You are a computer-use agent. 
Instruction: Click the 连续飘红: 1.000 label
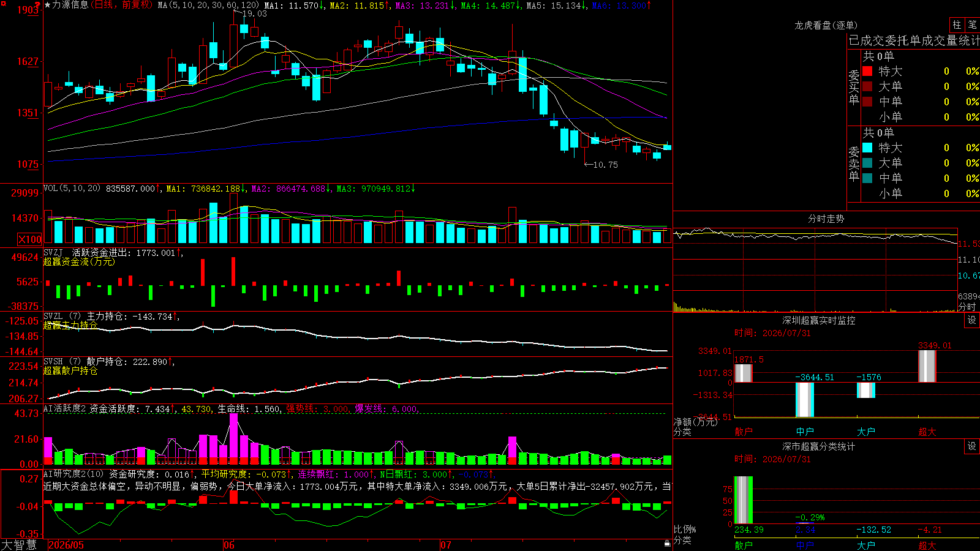point(336,474)
